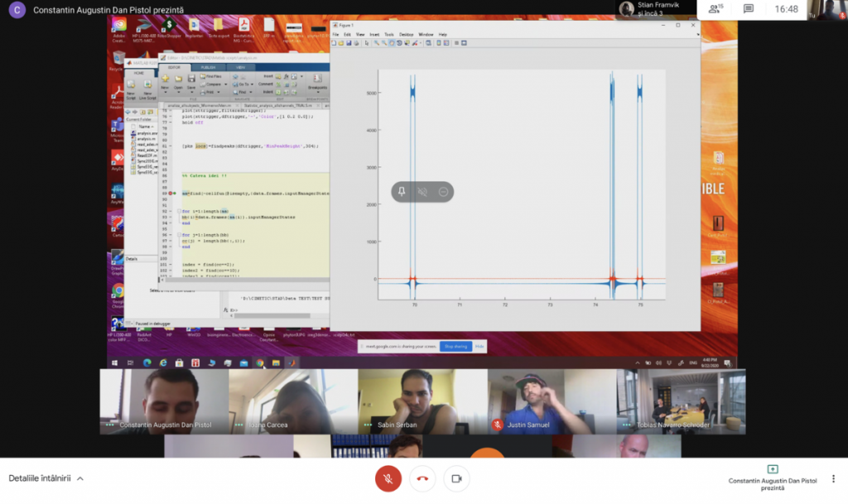Select Constantin Augustin Dan Pistol's video tile
This screenshot has height=504, width=848.
coord(164,401)
